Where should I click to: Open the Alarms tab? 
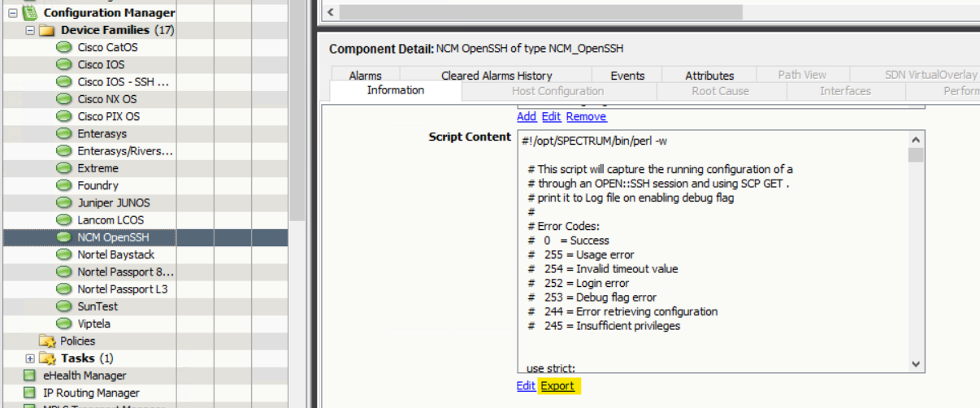click(365, 75)
